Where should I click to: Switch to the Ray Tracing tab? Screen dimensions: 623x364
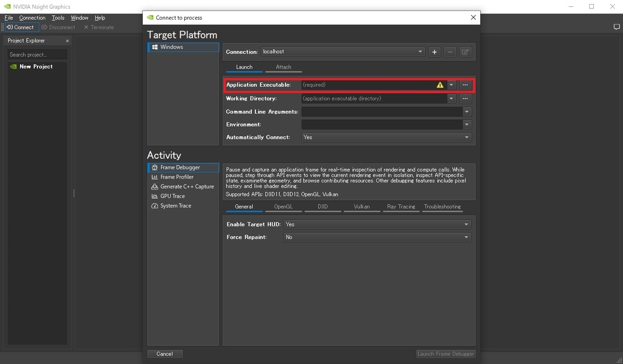click(401, 207)
